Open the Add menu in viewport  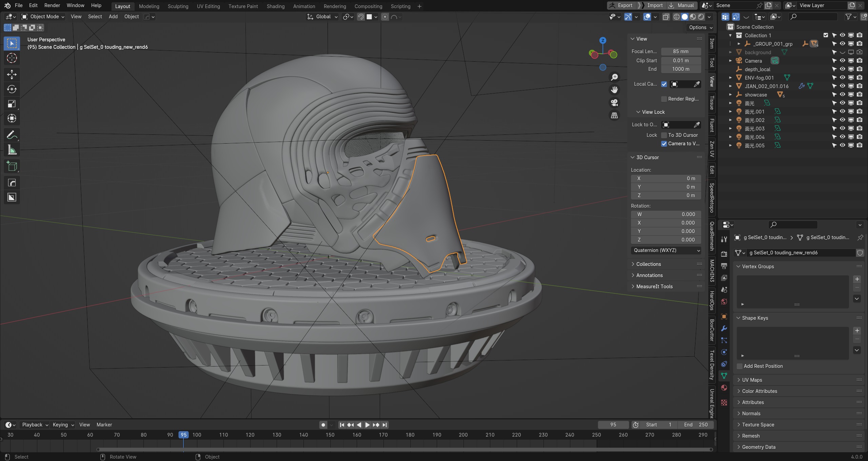(x=113, y=17)
